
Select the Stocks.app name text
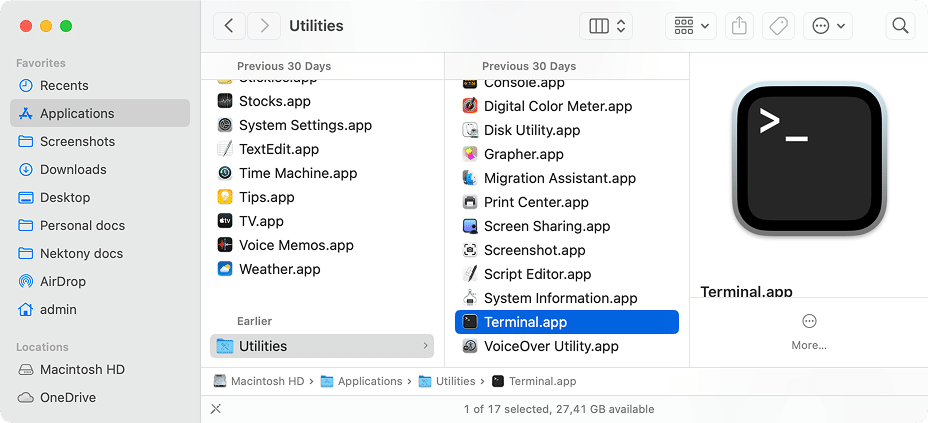[x=275, y=101]
